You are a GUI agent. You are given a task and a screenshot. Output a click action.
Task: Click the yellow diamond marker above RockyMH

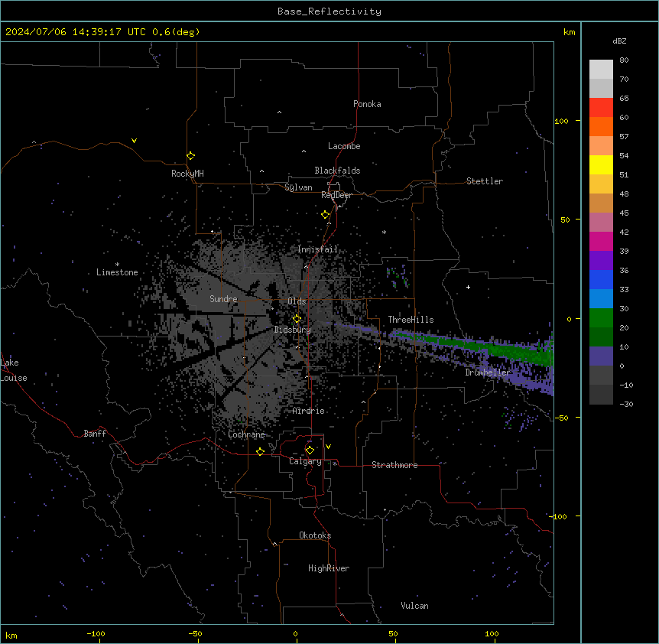pyautogui.click(x=190, y=155)
